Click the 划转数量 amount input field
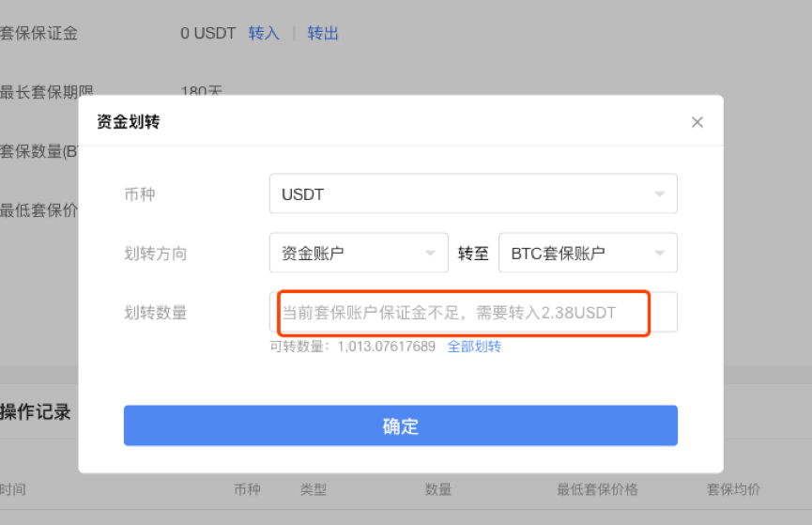This screenshot has height=525, width=812. (x=473, y=312)
